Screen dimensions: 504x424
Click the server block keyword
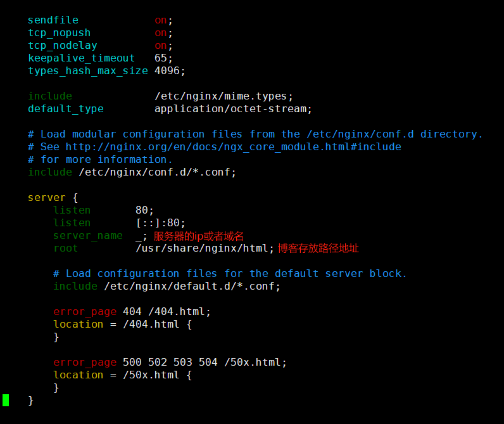(46, 197)
